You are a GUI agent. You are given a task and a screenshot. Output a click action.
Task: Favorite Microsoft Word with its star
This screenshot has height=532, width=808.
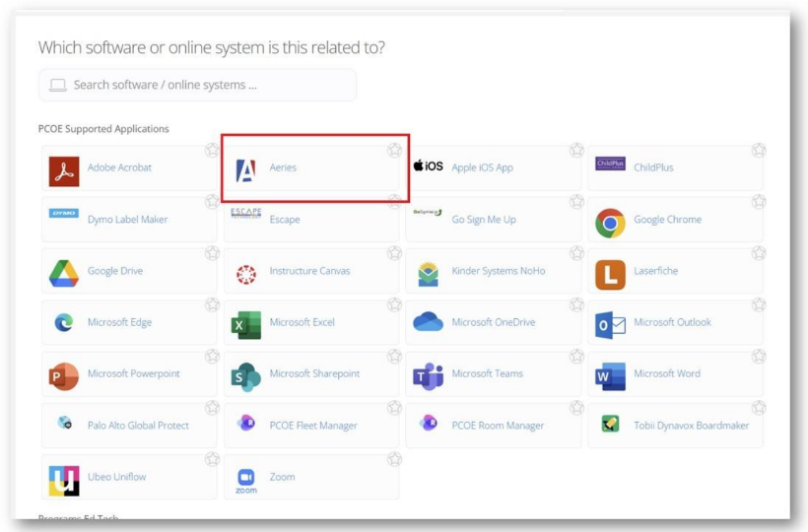(759, 356)
